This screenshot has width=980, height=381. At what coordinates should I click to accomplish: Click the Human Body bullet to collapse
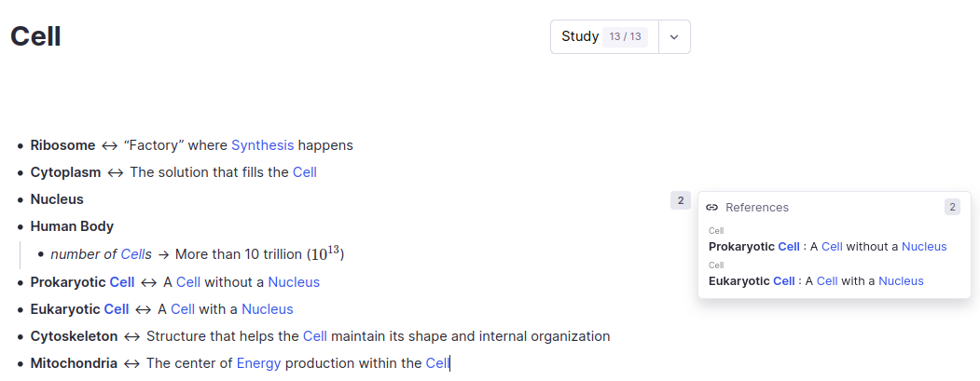tap(21, 227)
